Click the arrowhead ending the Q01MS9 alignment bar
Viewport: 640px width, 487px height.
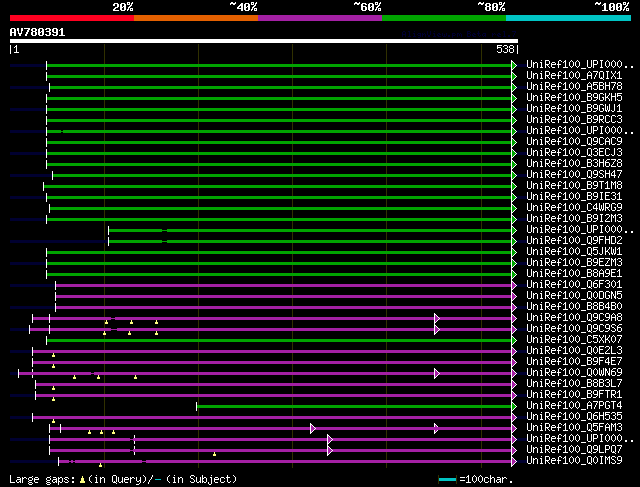click(x=514, y=461)
